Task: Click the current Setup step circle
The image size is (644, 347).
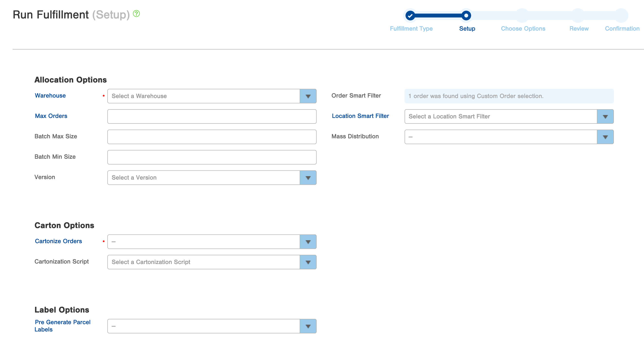Action: click(466, 16)
